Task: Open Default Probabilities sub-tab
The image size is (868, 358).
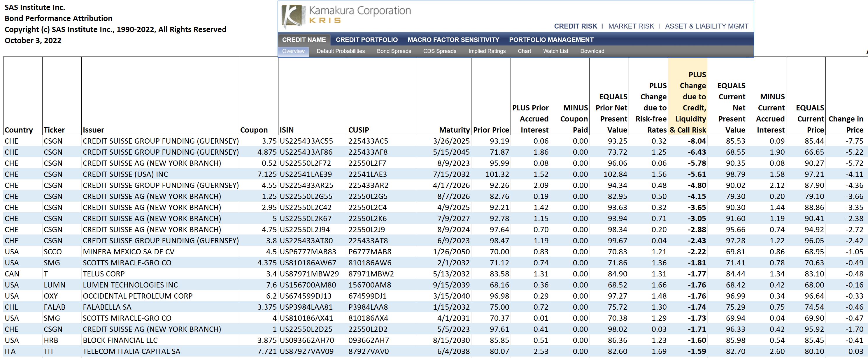Action: (x=341, y=51)
